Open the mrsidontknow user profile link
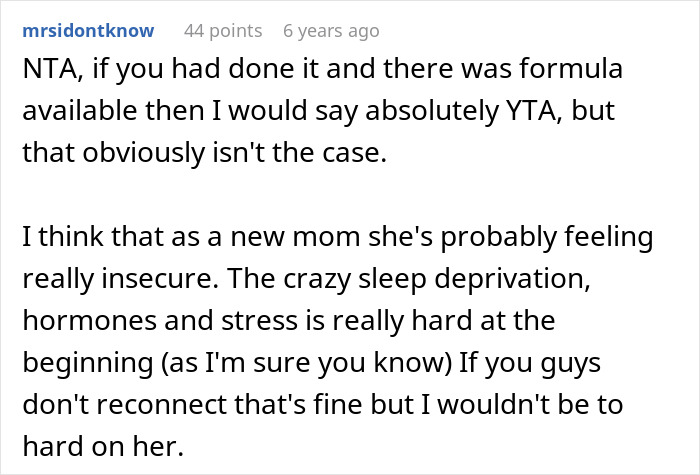Screen dimensions: 700x475 click(87, 31)
